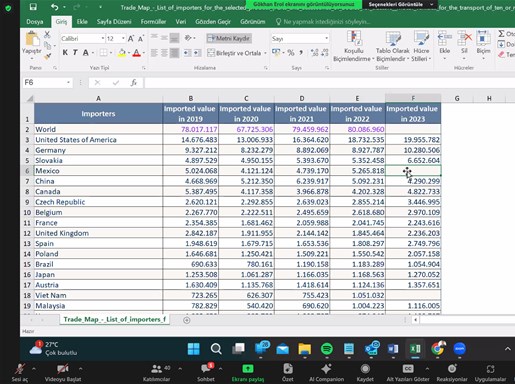515x384 pixels.
Task: Increase decimal places
Action: click(314, 53)
